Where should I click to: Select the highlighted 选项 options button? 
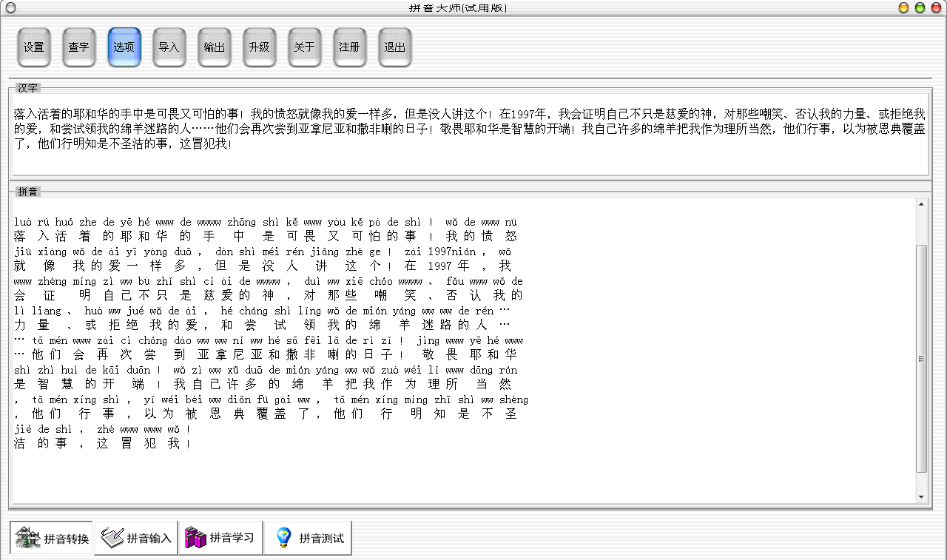124,47
